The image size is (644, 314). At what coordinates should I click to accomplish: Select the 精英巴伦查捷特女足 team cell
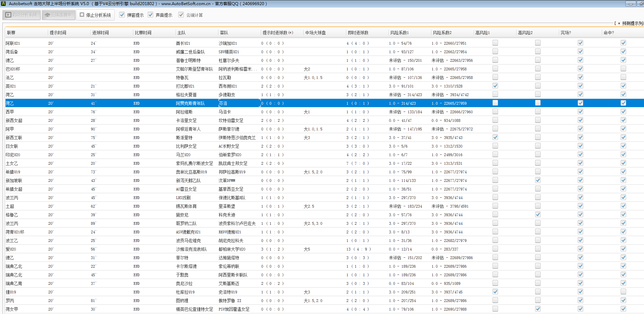pyautogui.click(x=194, y=309)
